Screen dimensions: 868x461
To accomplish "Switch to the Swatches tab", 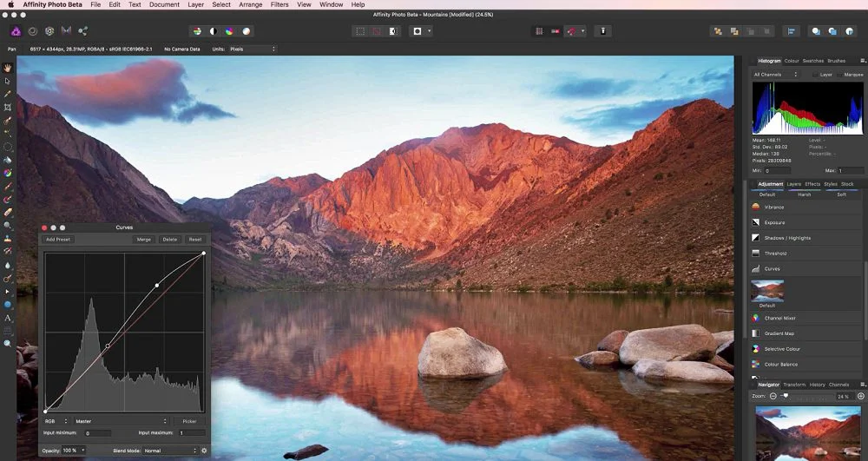I will [813, 61].
